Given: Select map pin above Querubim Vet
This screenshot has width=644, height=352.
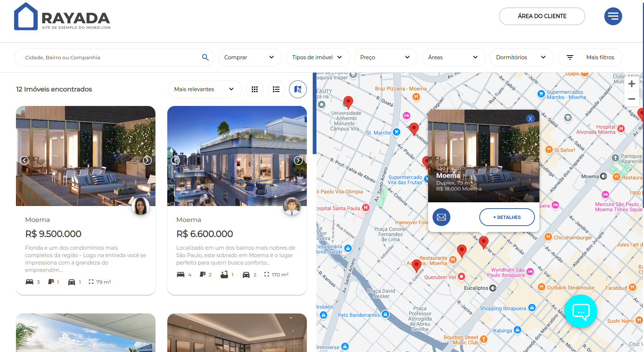Looking at the screenshot, I should (417, 266).
